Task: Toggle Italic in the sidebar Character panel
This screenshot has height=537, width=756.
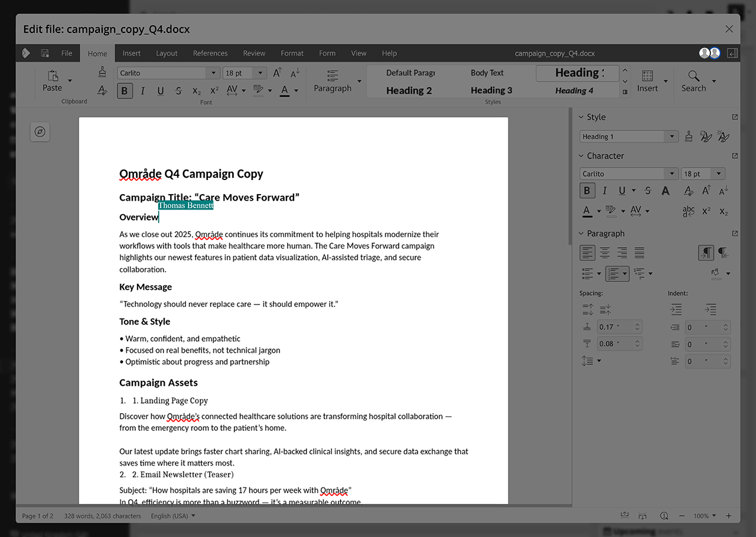Action: pos(604,191)
